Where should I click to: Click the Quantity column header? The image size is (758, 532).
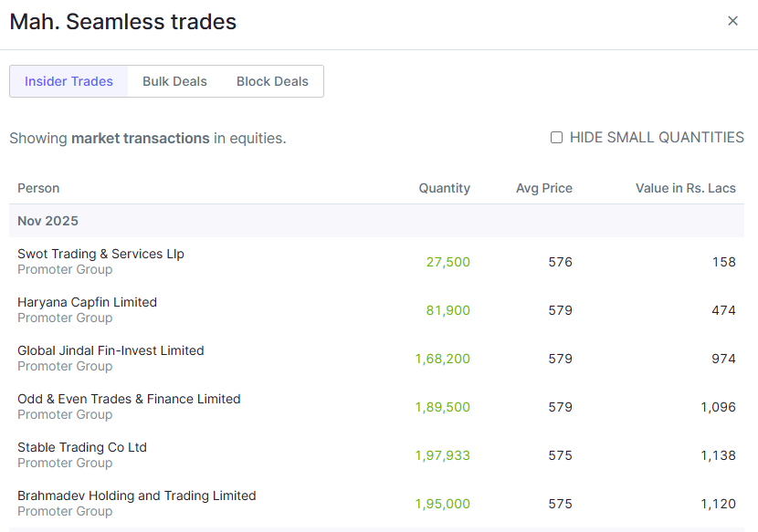pos(444,188)
